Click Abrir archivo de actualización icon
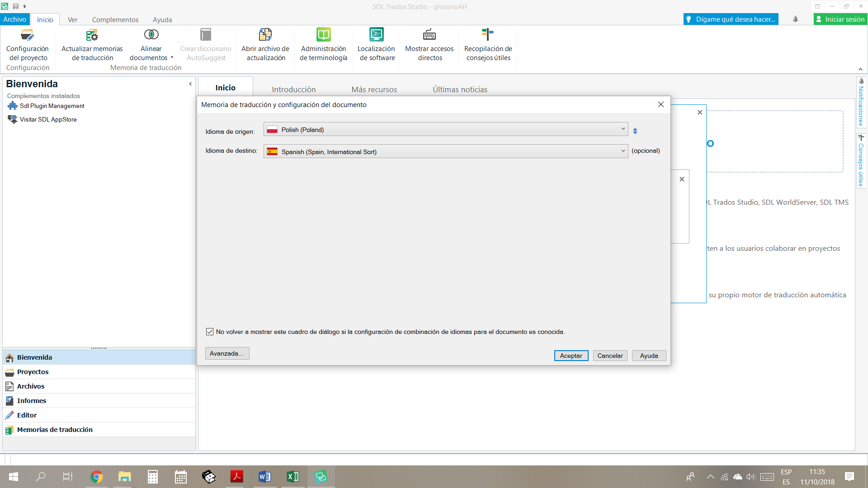Screen dimensions: 868x488 click(265, 35)
